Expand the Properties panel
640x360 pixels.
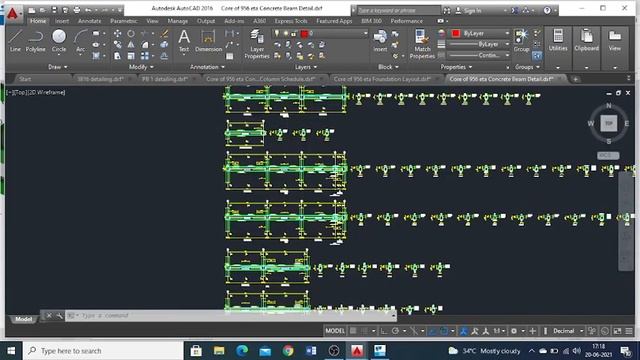click(x=456, y=67)
